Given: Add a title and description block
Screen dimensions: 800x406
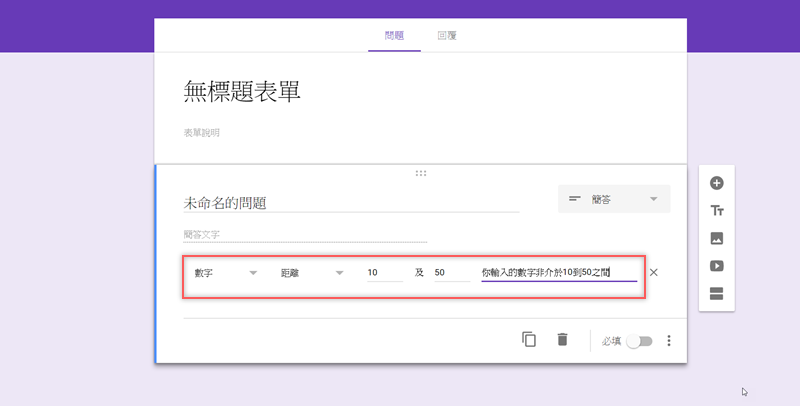Looking at the screenshot, I should [716, 211].
